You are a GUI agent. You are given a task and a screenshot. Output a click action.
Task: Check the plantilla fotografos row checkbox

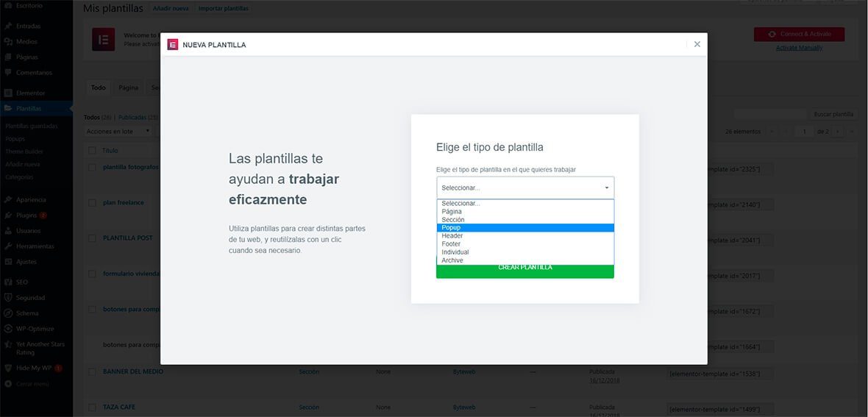point(92,167)
